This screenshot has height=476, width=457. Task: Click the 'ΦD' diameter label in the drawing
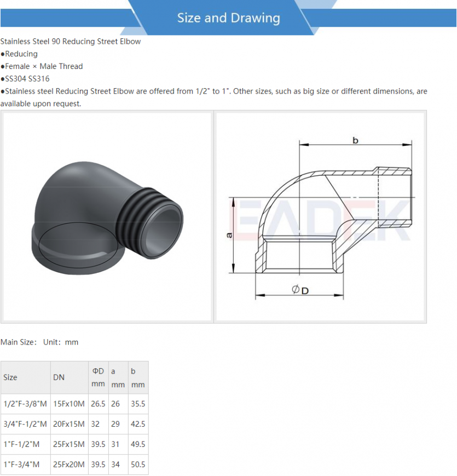(x=300, y=290)
